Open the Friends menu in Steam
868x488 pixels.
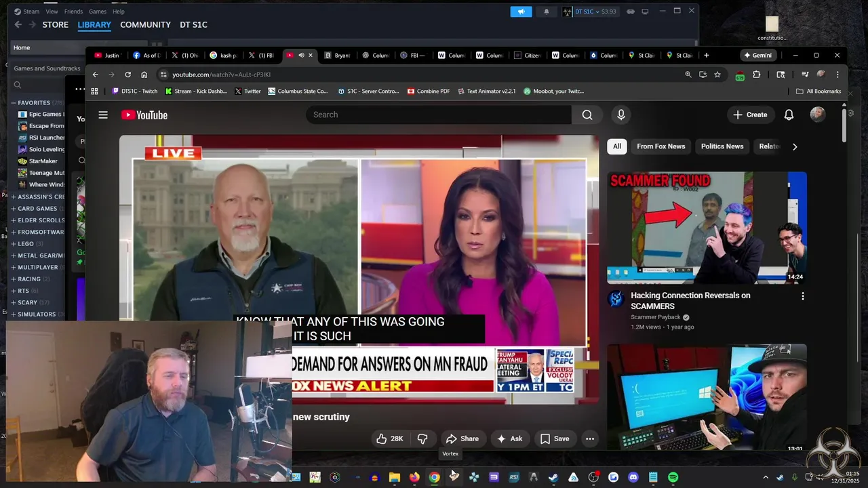73,12
